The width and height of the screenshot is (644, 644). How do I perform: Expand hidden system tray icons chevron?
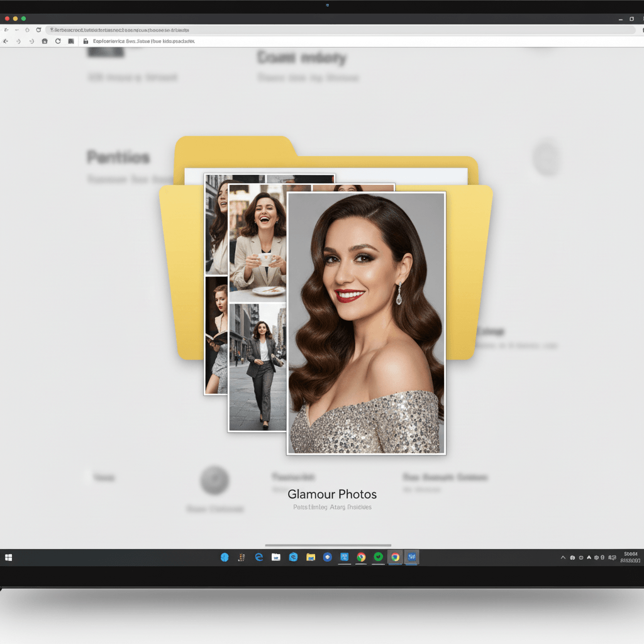[x=563, y=557]
